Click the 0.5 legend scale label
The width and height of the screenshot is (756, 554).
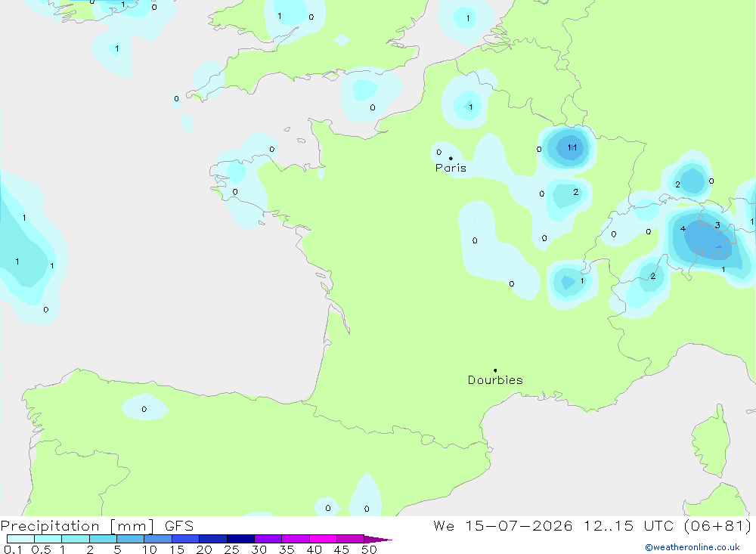pyautogui.click(x=41, y=549)
